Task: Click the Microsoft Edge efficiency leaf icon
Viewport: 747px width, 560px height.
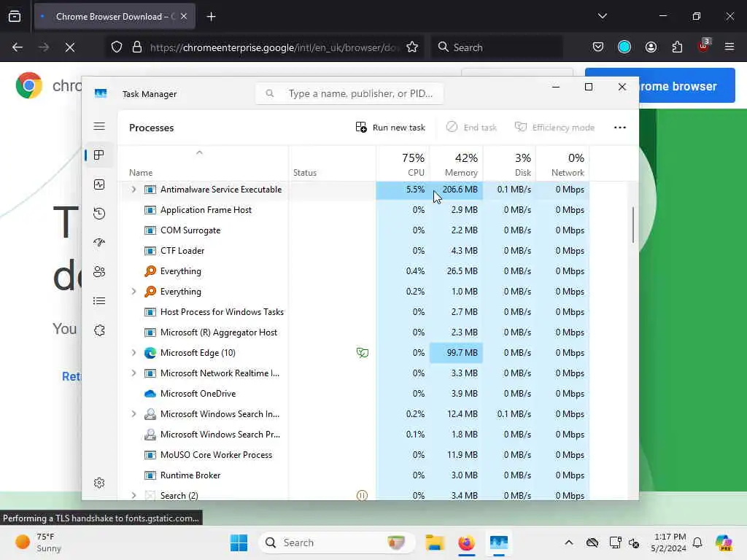Action: point(362,353)
